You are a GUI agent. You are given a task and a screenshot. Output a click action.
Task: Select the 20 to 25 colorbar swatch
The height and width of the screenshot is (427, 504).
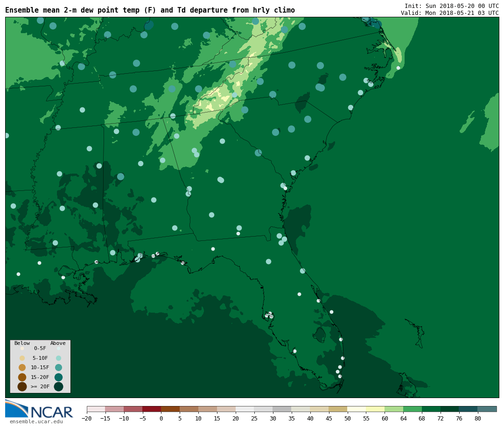pyautogui.click(x=245, y=409)
